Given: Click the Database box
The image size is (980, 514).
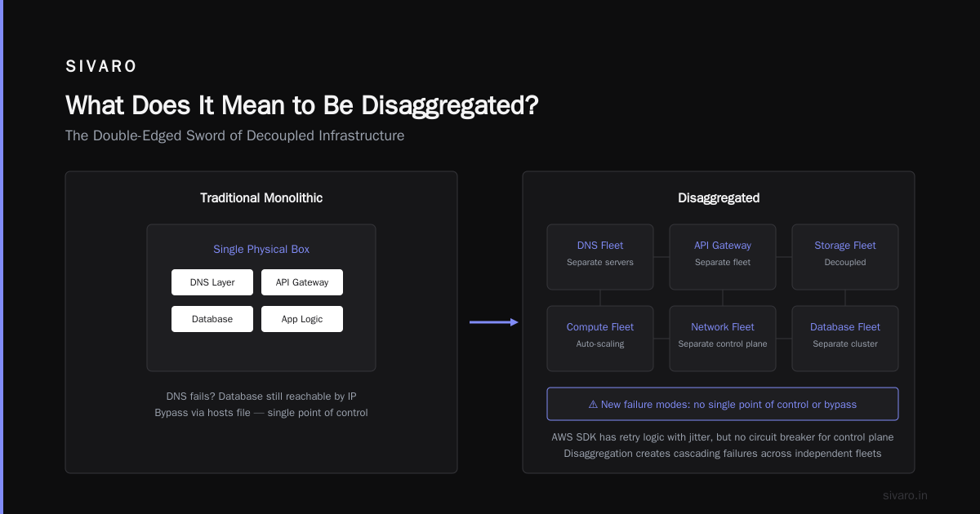Looking at the screenshot, I should coord(212,319).
